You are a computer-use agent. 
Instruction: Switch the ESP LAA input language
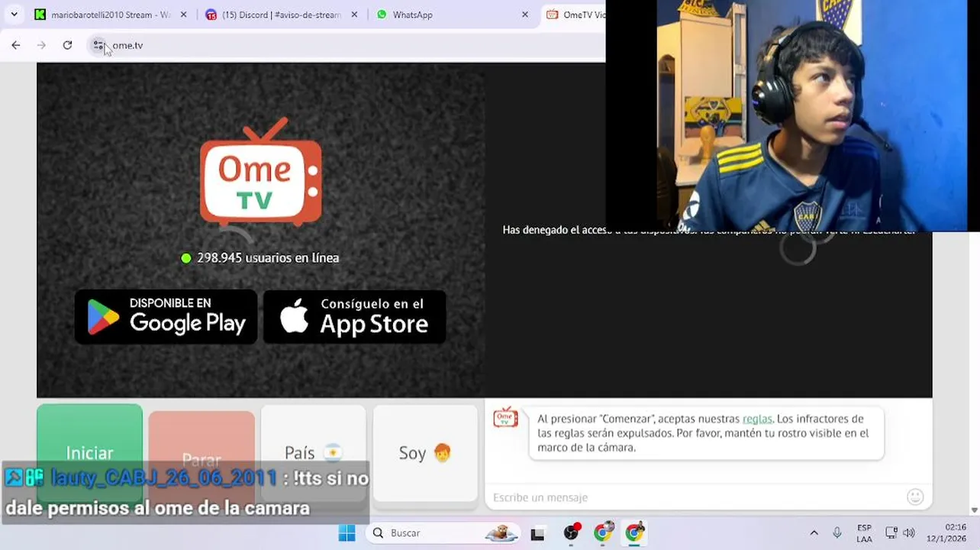(x=864, y=533)
